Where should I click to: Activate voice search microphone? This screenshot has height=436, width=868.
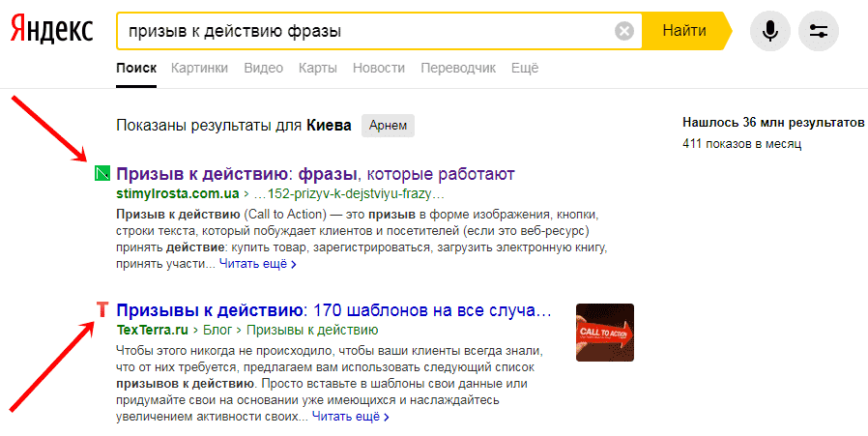pos(770,31)
